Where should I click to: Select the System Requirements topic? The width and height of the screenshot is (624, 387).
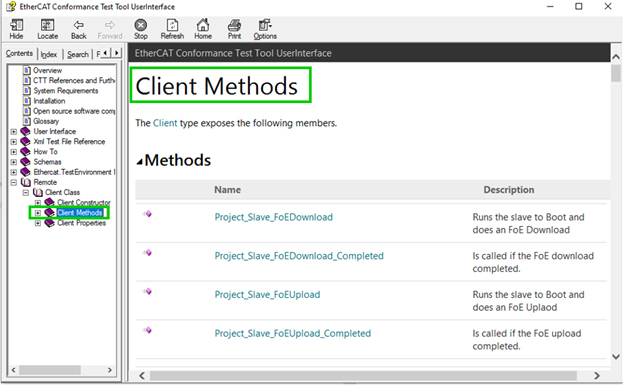click(x=66, y=91)
